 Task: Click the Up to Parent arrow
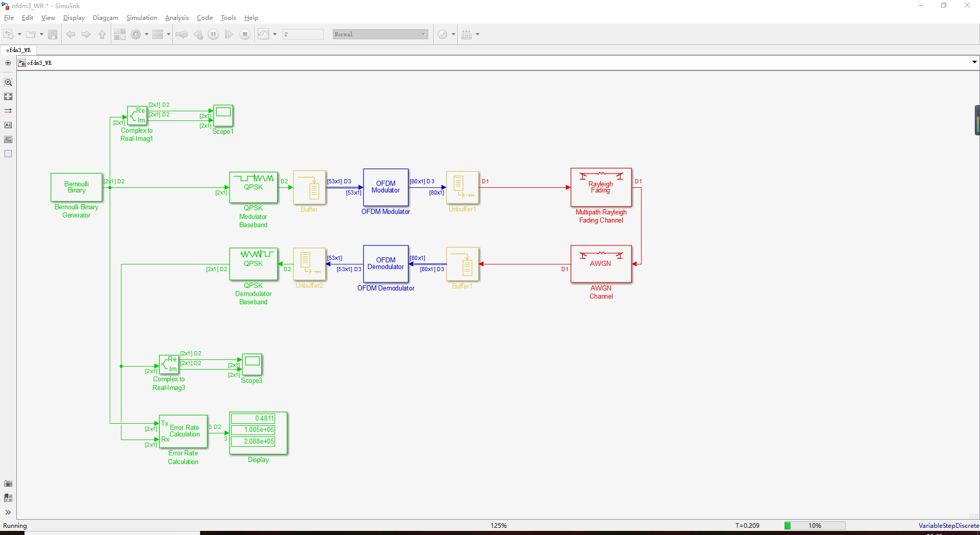click(x=102, y=34)
